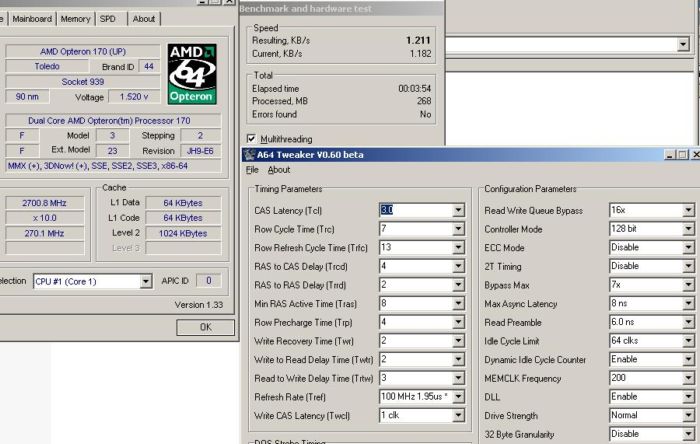Screen dimensions: 700x444
Task: Open the Max Async Latency dropdown
Action: click(688, 304)
